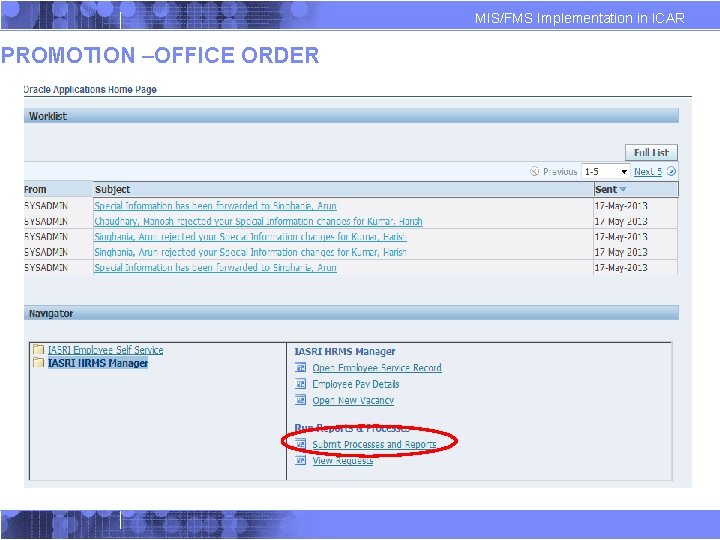Open New Vacancy link
720x540 pixels.
pos(353,400)
